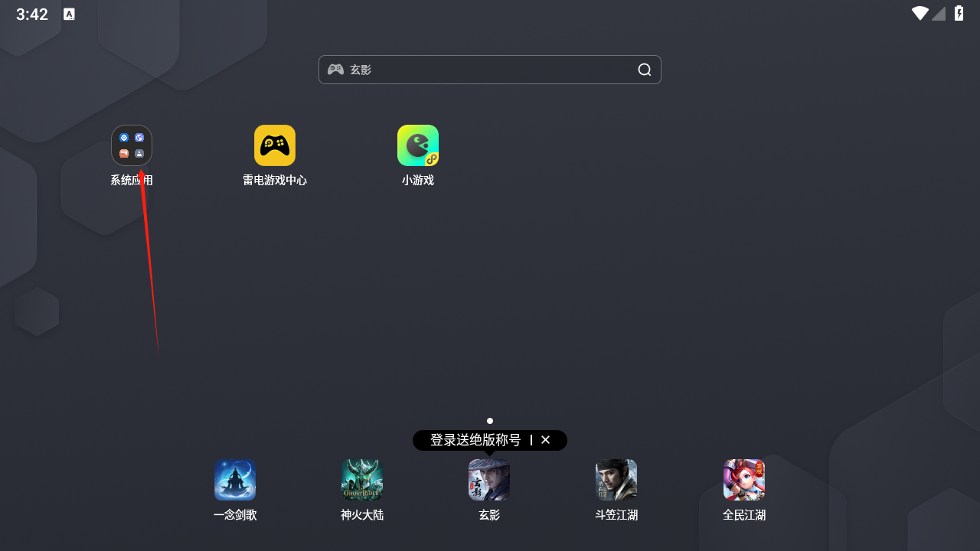Click the keyboard input method indicator
Screen dimensions: 980x551
(69, 14)
